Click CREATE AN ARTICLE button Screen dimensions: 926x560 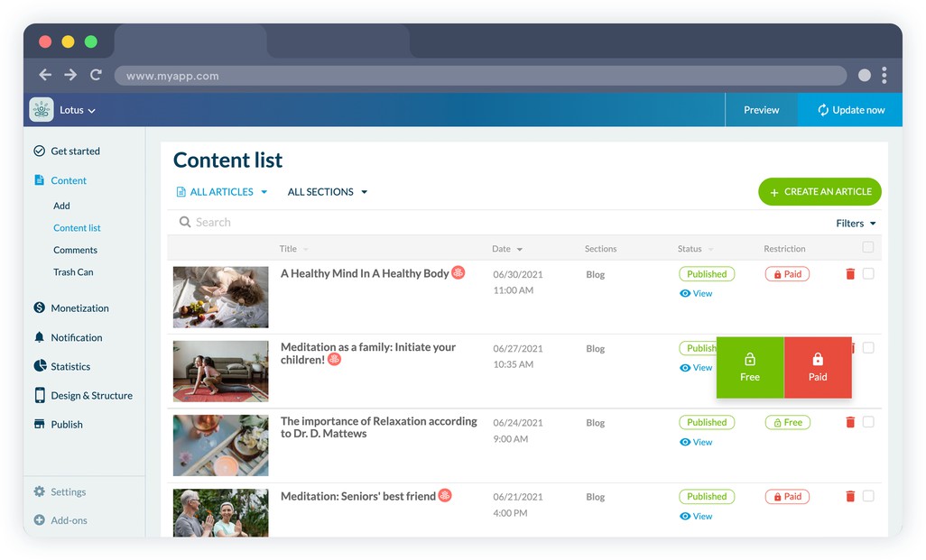tap(820, 192)
